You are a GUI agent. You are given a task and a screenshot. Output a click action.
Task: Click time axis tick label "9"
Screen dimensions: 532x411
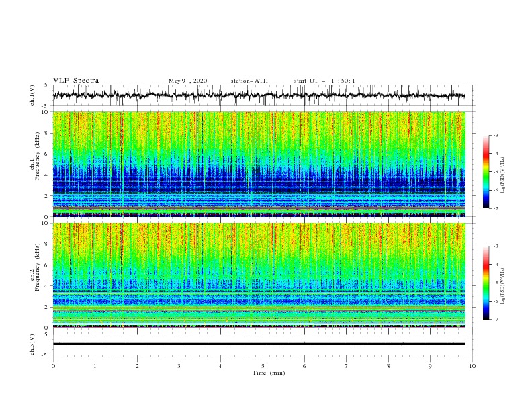tap(430, 366)
